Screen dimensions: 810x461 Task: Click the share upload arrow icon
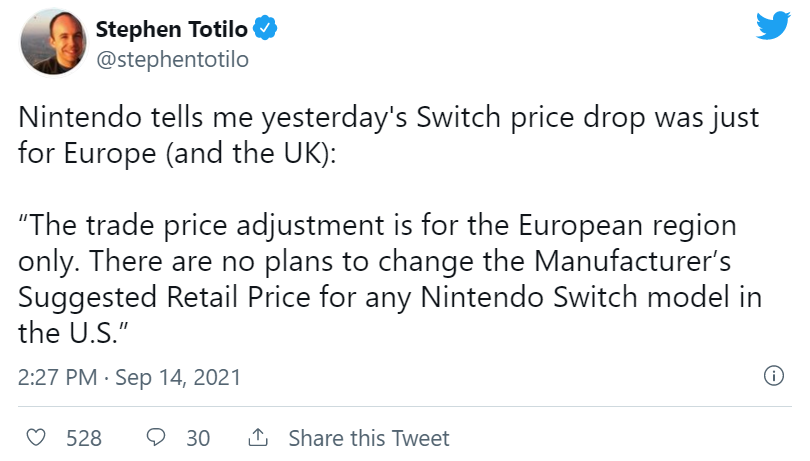(257, 438)
